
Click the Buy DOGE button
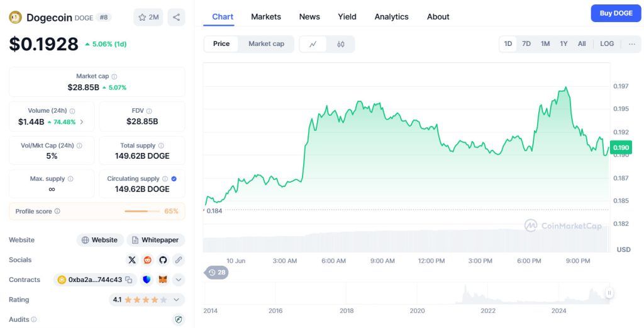click(x=616, y=13)
